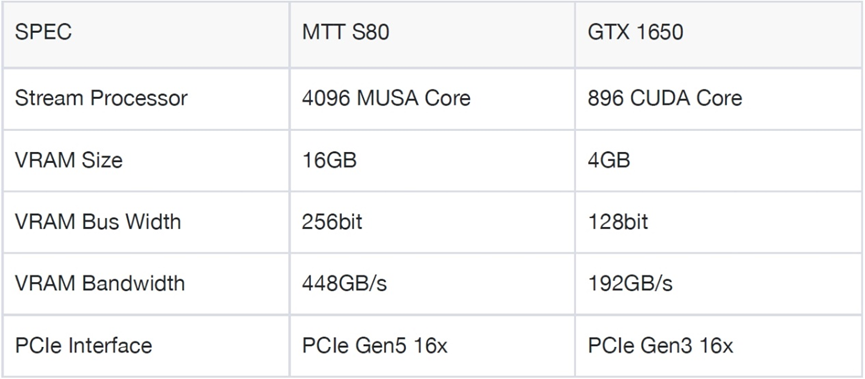
Task: Click the 192GB/s value
Action: pyautogui.click(x=630, y=284)
